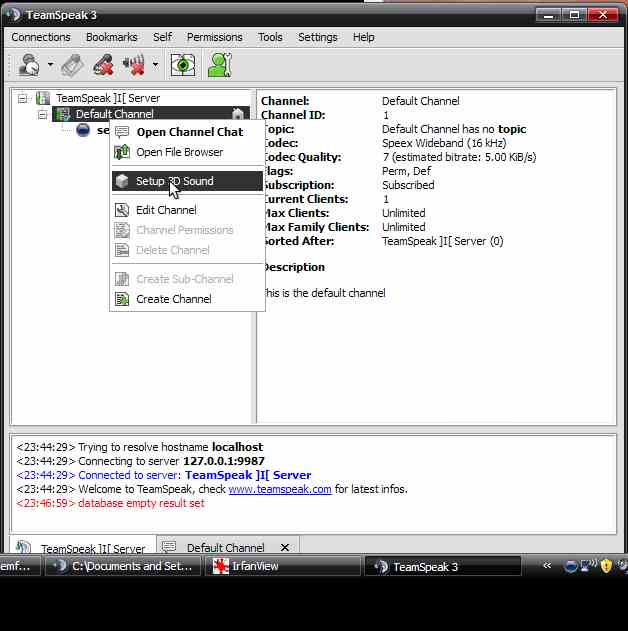Viewport: 628px width, 631px height.
Task: Select Setup 3D Sound in the context menu
Action: pos(187,181)
